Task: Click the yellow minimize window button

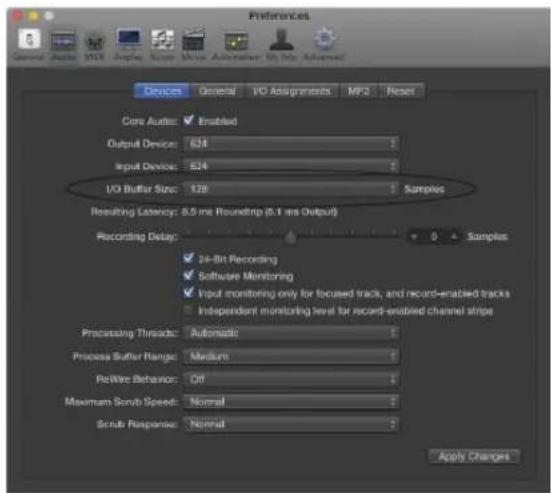Action: (34, 16)
